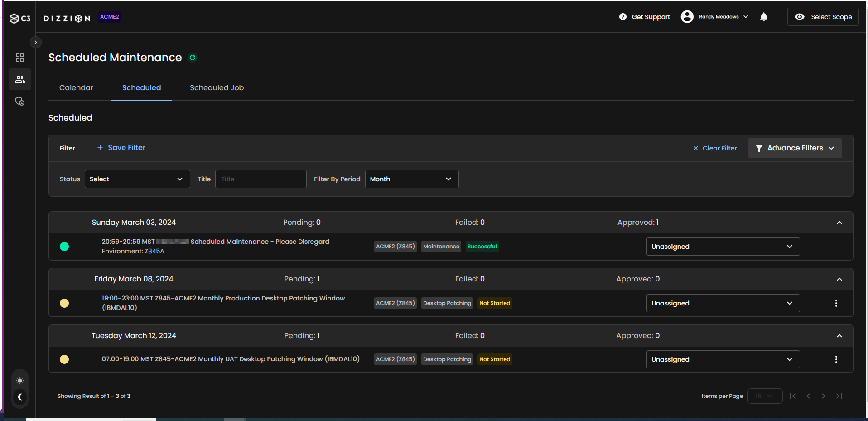Viewport: 868px width, 421px height.
Task: Click the three-dot menu on the UAT Patching row
Action: tap(836, 359)
